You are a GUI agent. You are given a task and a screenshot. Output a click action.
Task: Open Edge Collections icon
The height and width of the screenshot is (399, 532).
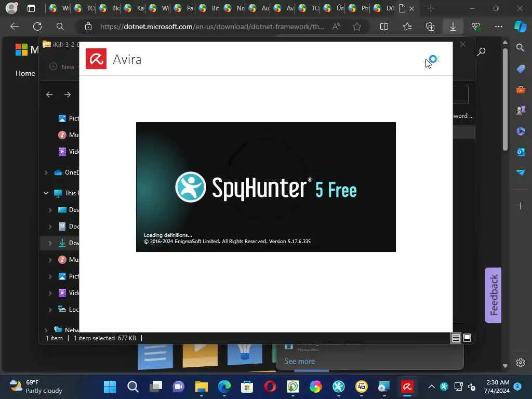coord(430,26)
